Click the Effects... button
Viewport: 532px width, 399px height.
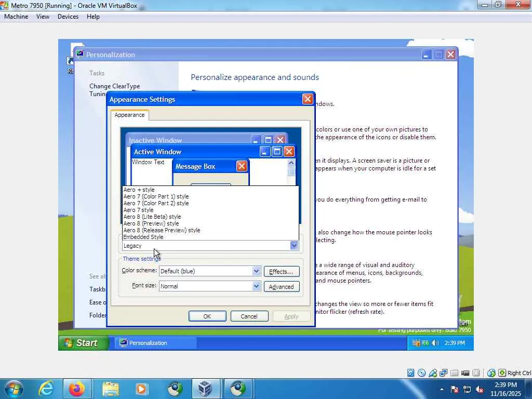[282, 271]
